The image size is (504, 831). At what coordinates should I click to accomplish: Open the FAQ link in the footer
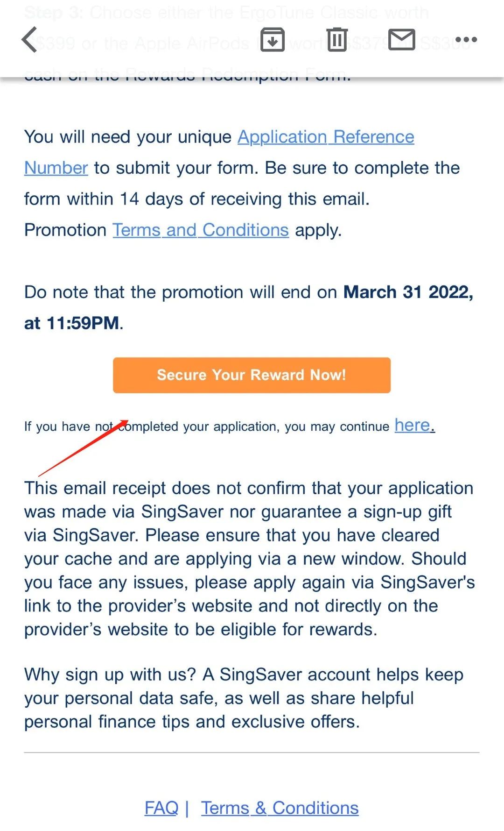click(x=161, y=808)
